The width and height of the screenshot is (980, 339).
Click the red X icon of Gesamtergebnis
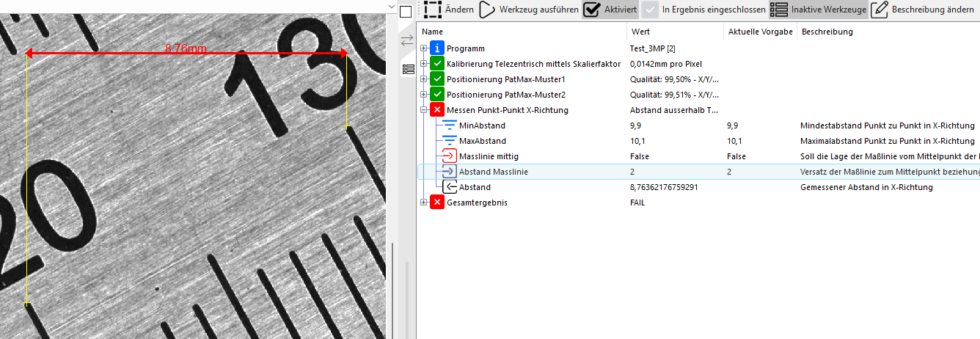point(437,203)
